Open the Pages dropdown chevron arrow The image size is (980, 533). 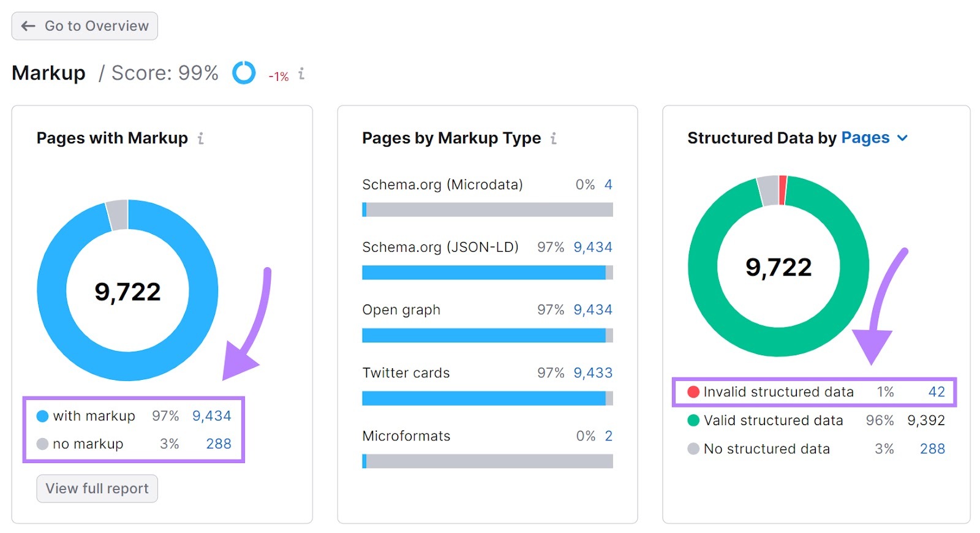click(902, 138)
